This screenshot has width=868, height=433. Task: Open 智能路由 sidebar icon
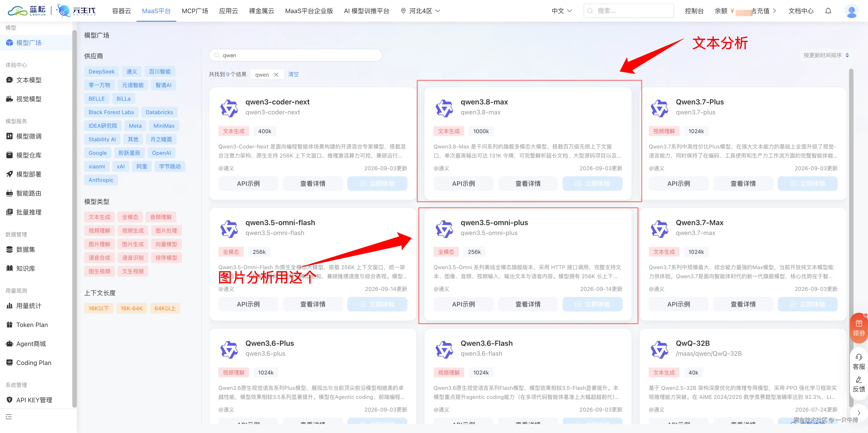click(9, 193)
